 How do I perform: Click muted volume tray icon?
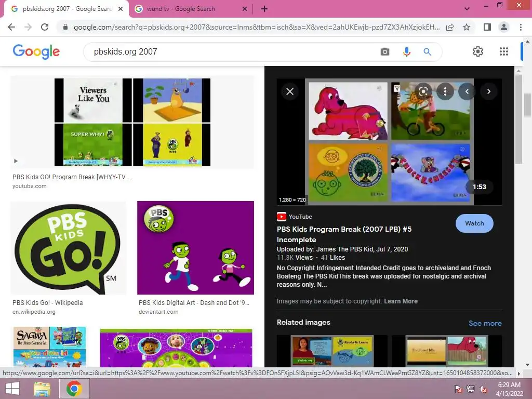pyautogui.click(x=483, y=389)
